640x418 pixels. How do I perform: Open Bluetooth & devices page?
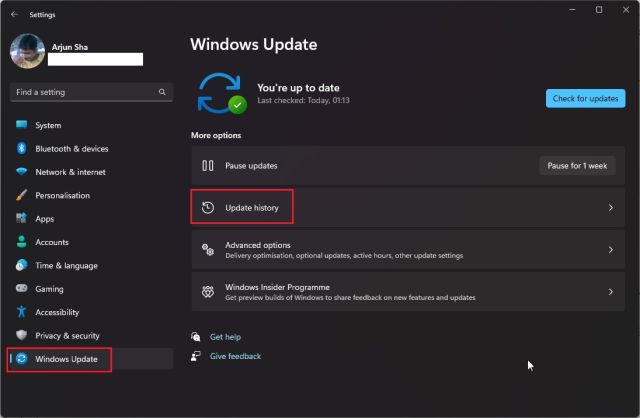[x=91, y=149]
